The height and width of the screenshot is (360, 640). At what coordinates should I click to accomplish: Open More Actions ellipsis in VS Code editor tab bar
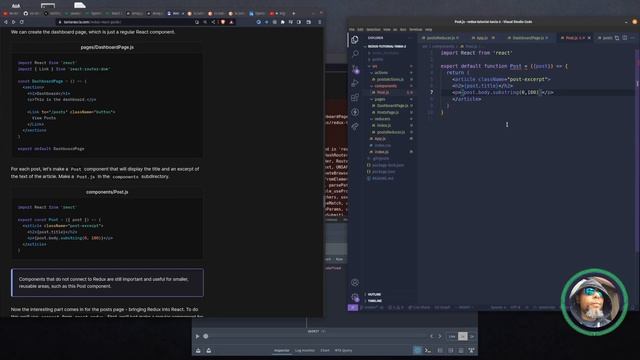coord(633,38)
